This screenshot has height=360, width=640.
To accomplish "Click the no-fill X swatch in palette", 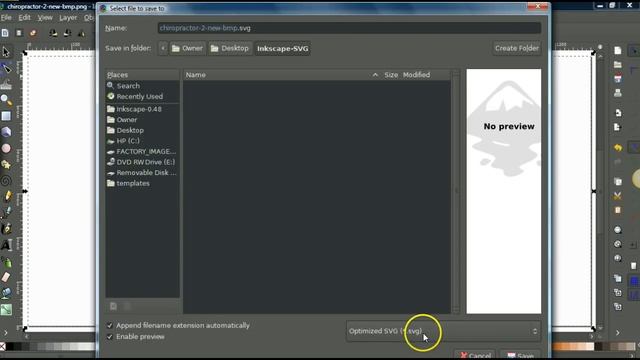I will pos(3,347).
